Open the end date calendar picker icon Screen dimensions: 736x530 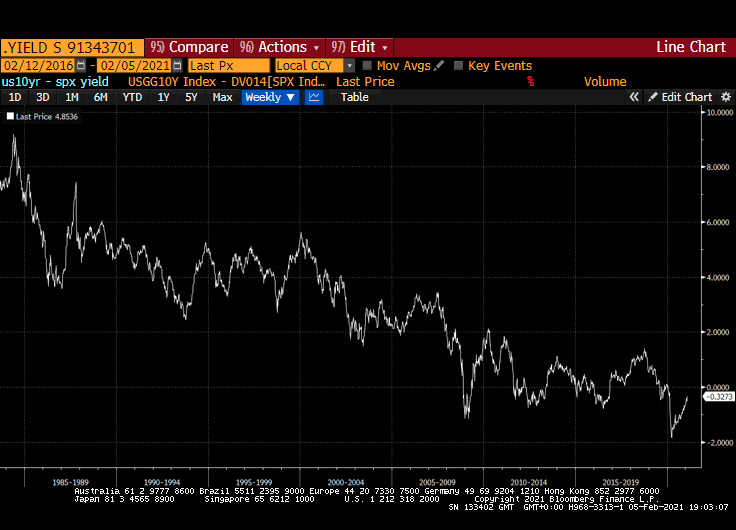point(177,65)
